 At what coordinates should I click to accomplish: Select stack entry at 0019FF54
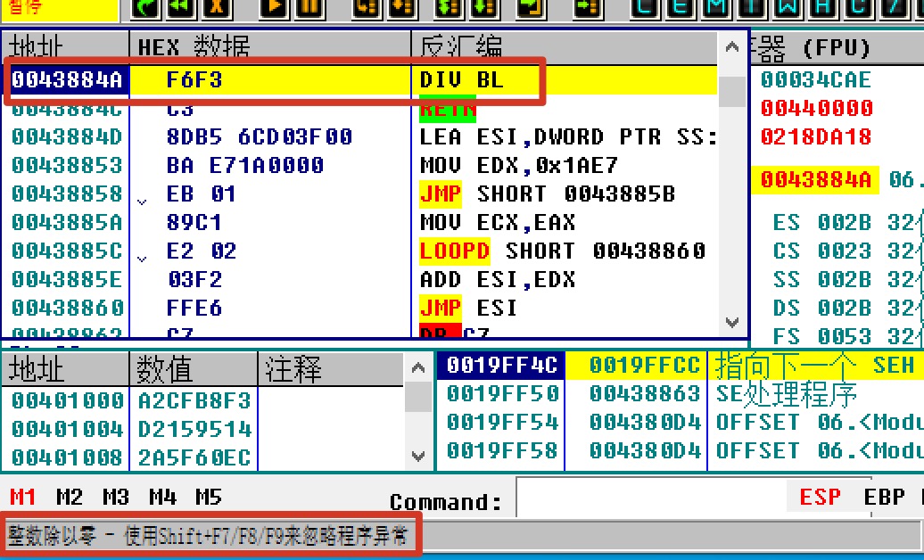click(x=680, y=422)
